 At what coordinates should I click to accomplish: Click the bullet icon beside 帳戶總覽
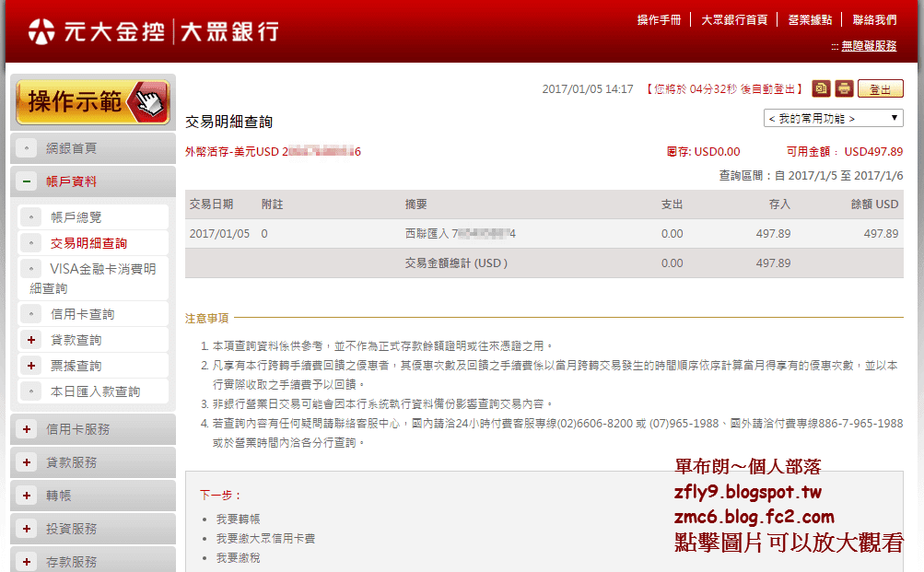coord(31,217)
